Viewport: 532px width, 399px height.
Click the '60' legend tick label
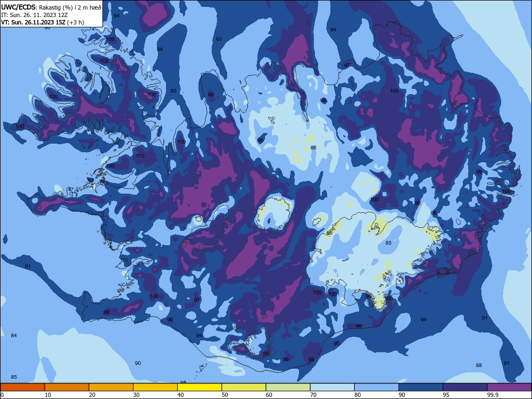(269, 395)
